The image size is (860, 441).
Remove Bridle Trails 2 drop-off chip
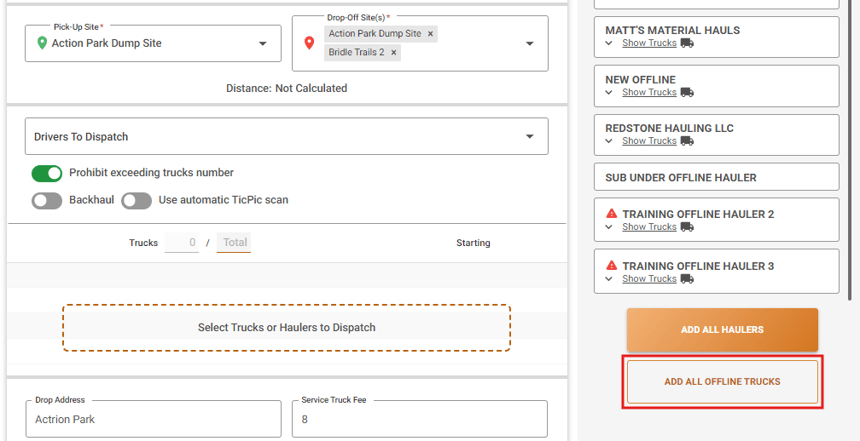click(394, 53)
